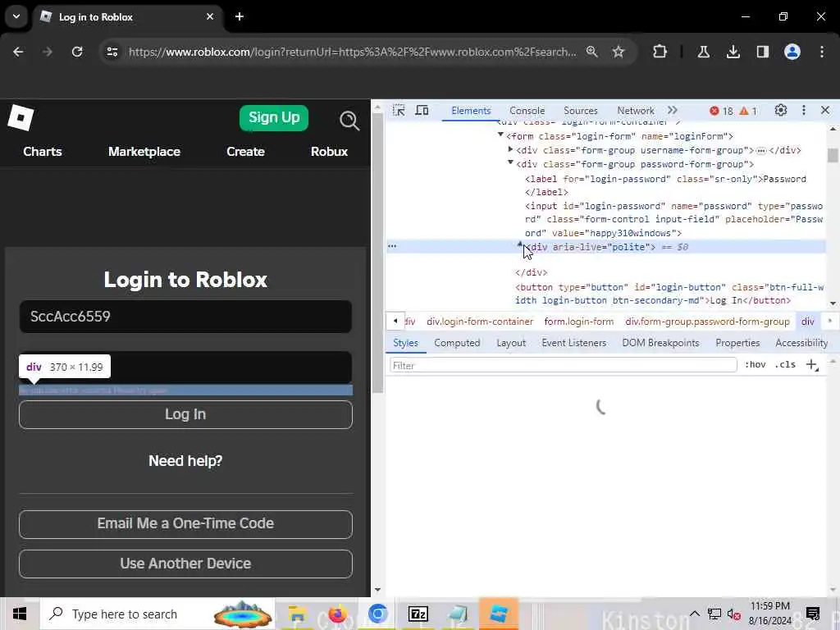Expand the username-form-group div node
The image size is (840, 630).
point(510,149)
